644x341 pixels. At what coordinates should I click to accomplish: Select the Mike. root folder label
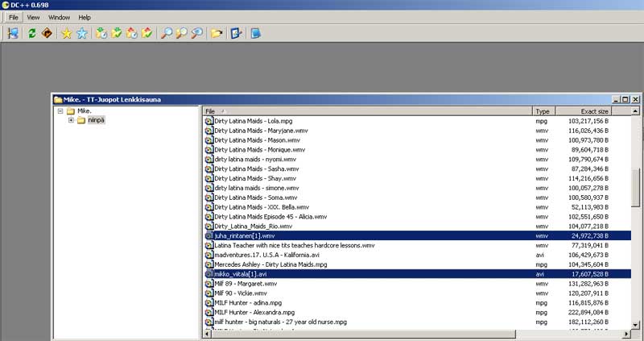coord(85,111)
